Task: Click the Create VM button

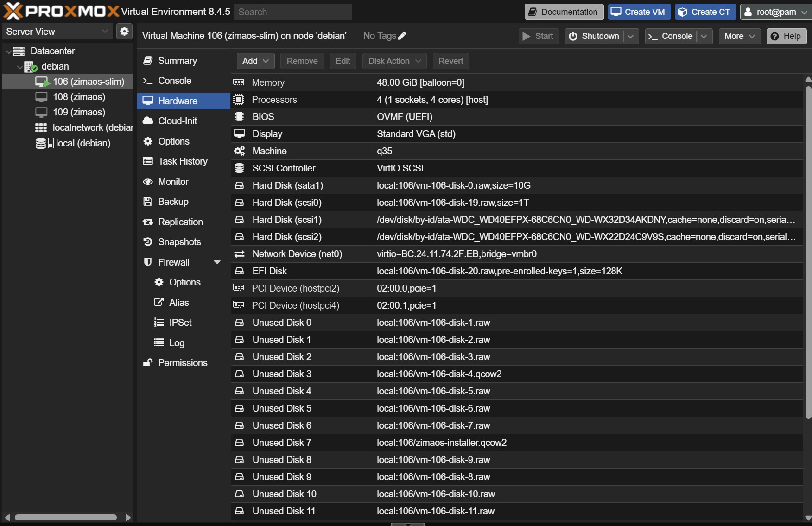Action: pyautogui.click(x=638, y=12)
